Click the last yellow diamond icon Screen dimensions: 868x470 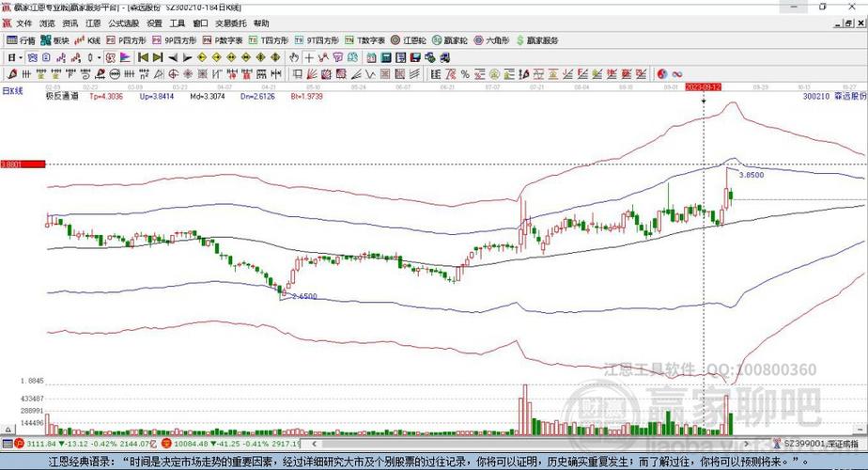[x=275, y=57]
